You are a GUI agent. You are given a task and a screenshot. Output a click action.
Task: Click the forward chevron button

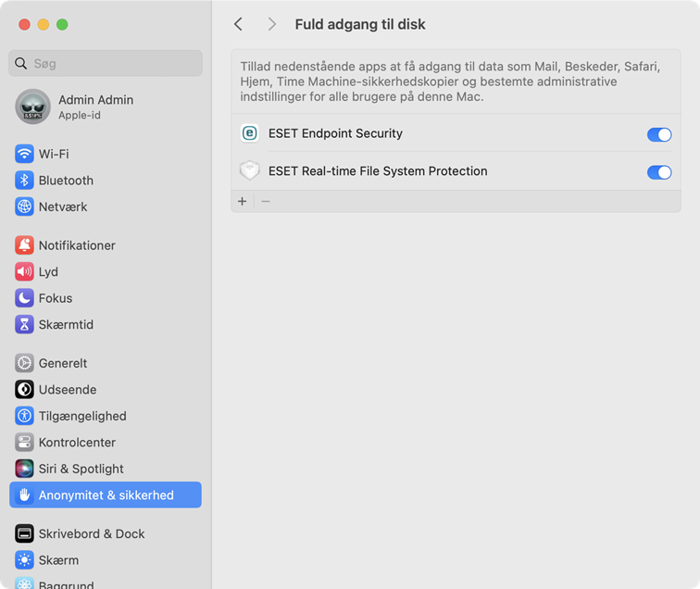click(271, 24)
